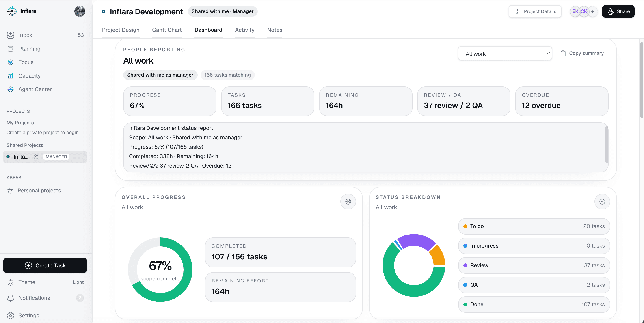Open the Notes tab
The width and height of the screenshot is (644, 323).
tap(274, 30)
